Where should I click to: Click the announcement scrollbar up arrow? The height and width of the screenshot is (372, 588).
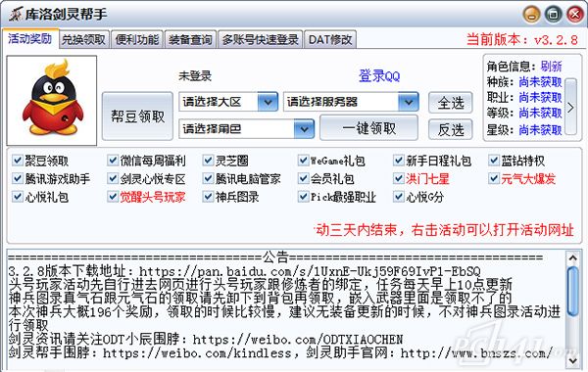click(572, 257)
